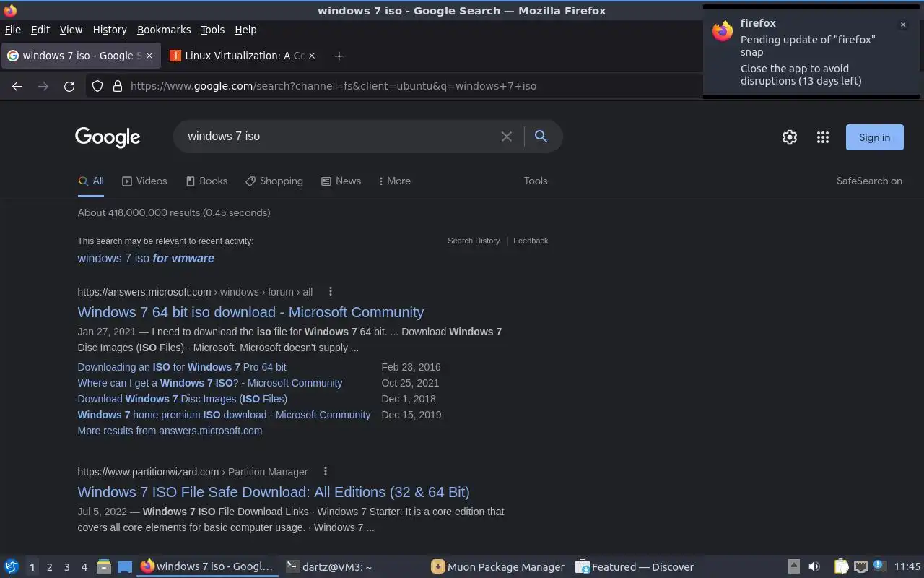Screen dimensions: 924x578
Task: Open 'windows 7 iso for vmware' suggestion
Action: point(146,258)
